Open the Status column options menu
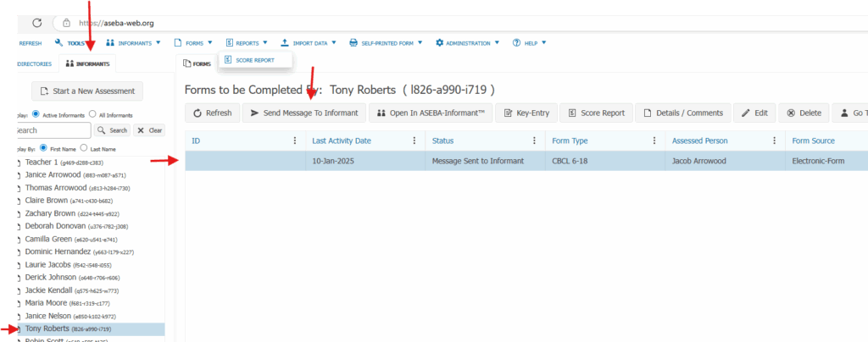 tap(535, 141)
